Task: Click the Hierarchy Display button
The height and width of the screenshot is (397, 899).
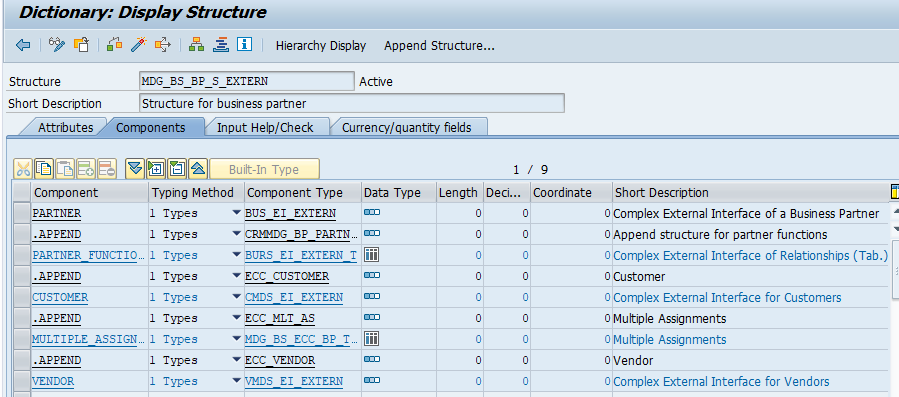Action: click(321, 46)
